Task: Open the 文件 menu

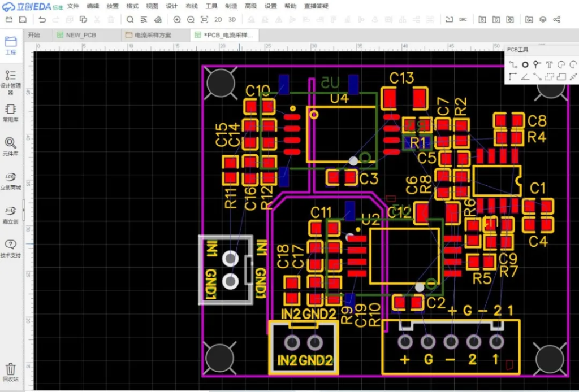Action: (73, 6)
